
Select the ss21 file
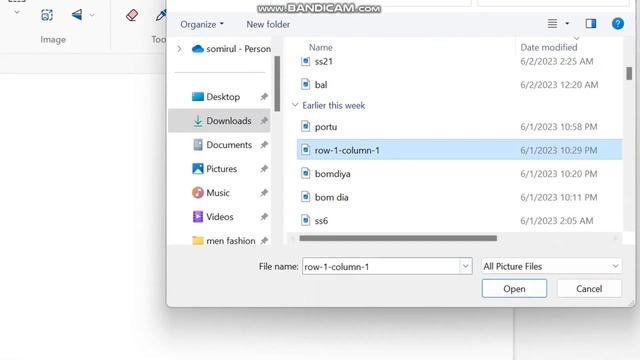coord(459,61)
